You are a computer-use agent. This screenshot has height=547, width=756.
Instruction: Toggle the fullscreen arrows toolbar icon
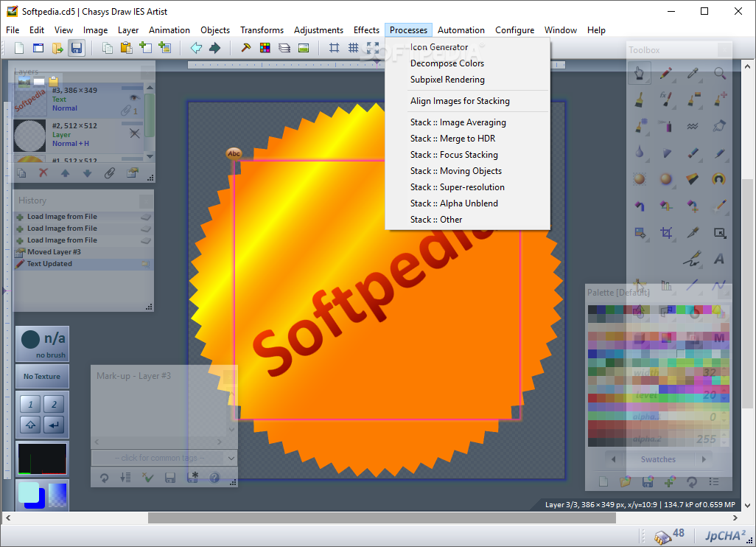[x=373, y=48]
